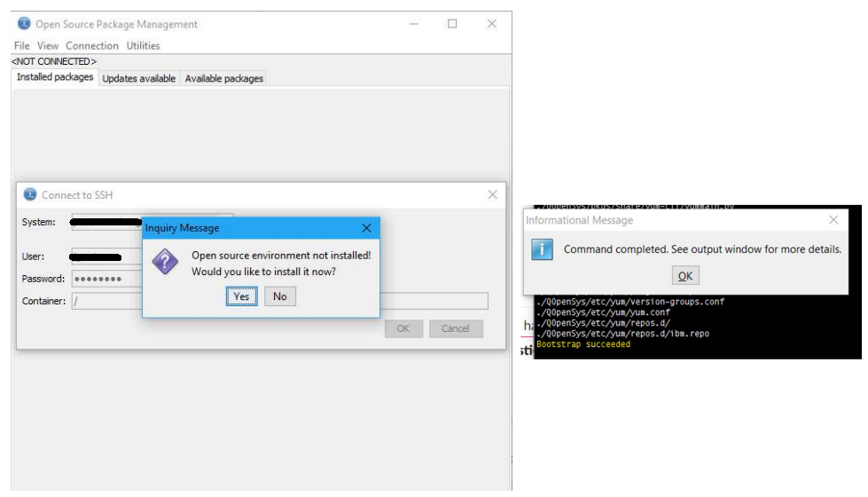The image size is (868, 497).
Task: Open the Utilities menu
Action: pyautogui.click(x=143, y=45)
